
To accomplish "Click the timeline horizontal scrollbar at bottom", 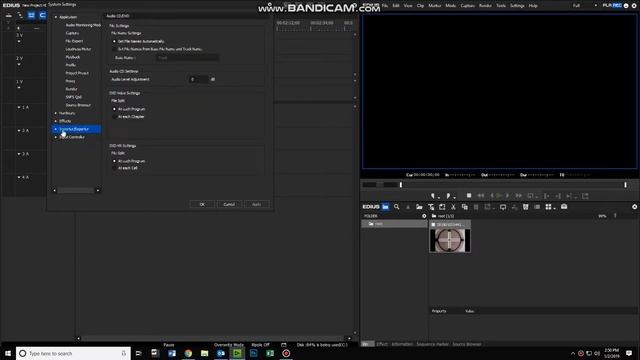I will 213,338.
